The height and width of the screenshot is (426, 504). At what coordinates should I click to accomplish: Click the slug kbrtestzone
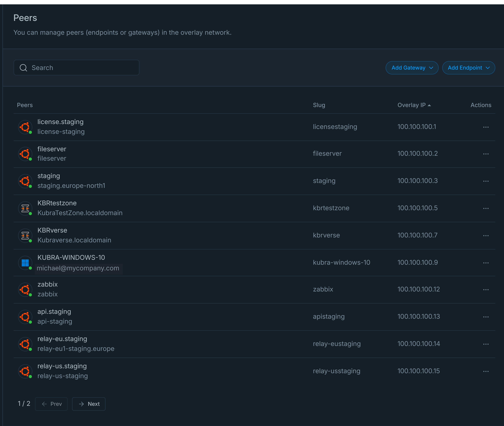(331, 208)
